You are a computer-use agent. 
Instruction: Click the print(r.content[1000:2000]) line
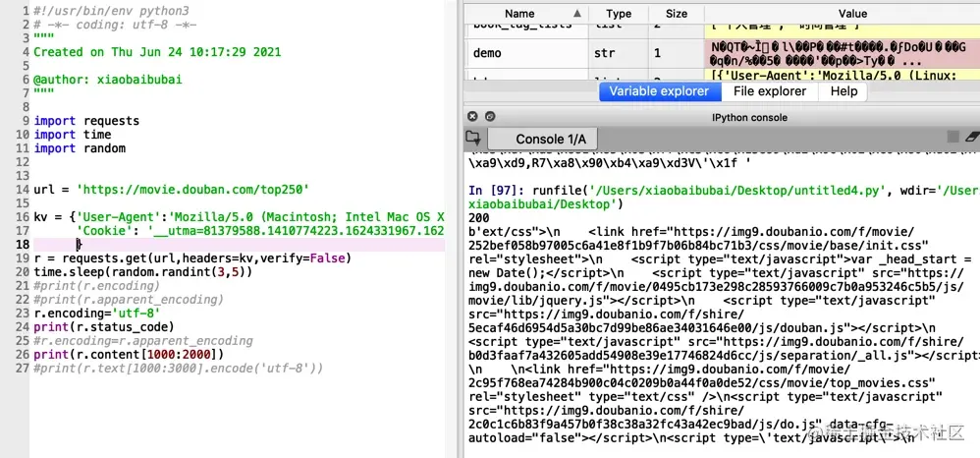[129, 355]
